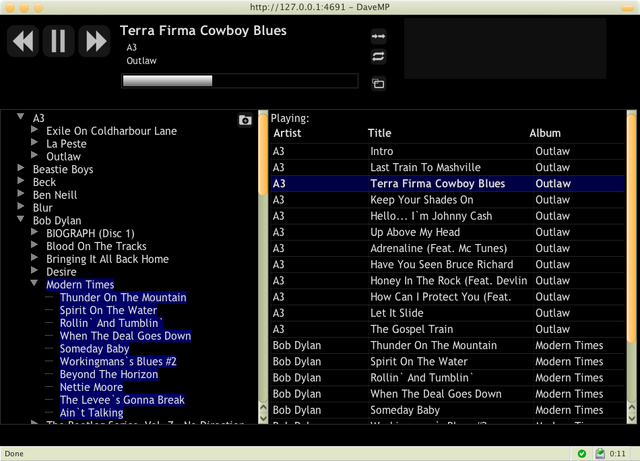This screenshot has height=461, width=640.
Task: Click the pop-out window icon
Action: tap(378, 84)
